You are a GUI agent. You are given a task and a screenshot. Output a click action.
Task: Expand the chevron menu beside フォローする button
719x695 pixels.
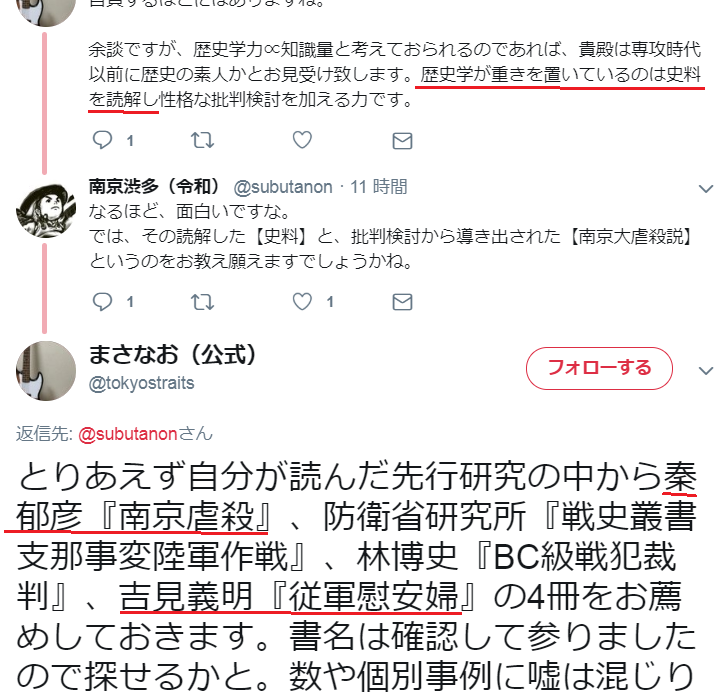[705, 370]
